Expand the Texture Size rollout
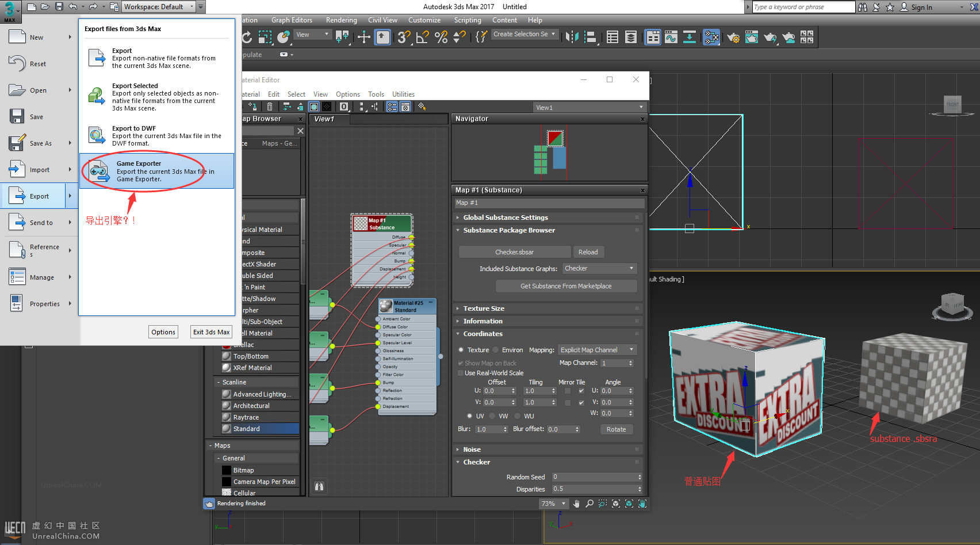Image resolution: width=980 pixels, height=545 pixels. point(484,308)
